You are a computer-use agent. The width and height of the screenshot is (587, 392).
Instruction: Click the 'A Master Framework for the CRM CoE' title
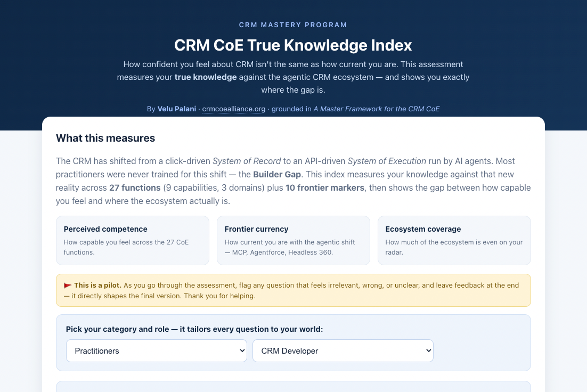pos(376,109)
